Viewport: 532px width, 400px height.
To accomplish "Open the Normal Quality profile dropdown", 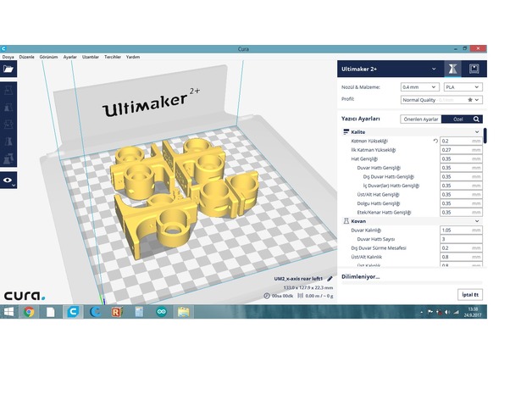I will (441, 100).
